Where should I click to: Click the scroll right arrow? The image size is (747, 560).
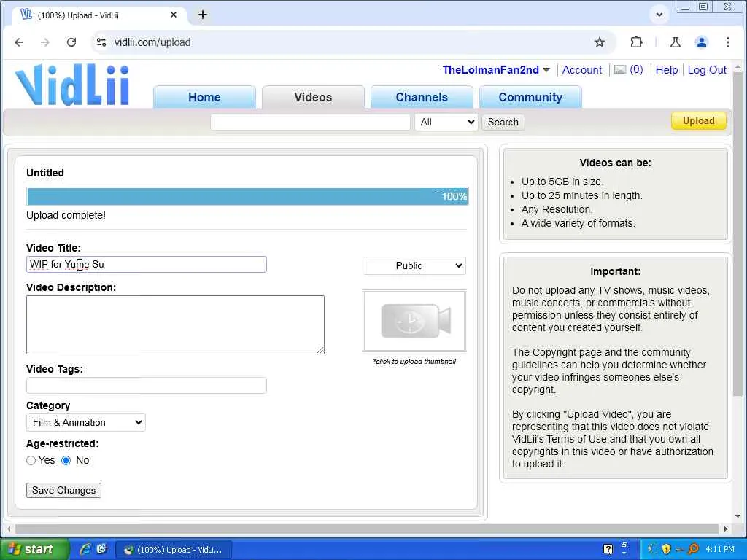[x=726, y=529]
